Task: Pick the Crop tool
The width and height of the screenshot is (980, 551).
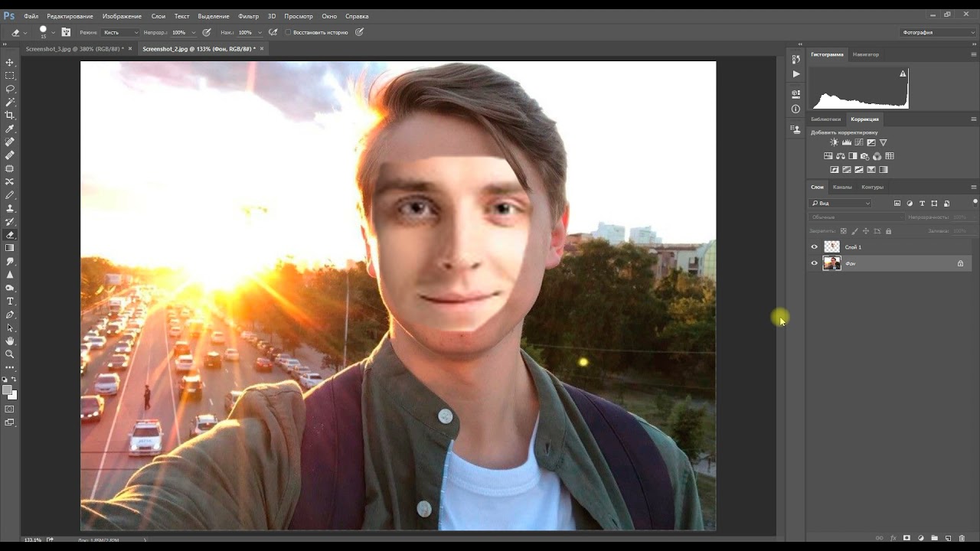Action: [x=10, y=116]
